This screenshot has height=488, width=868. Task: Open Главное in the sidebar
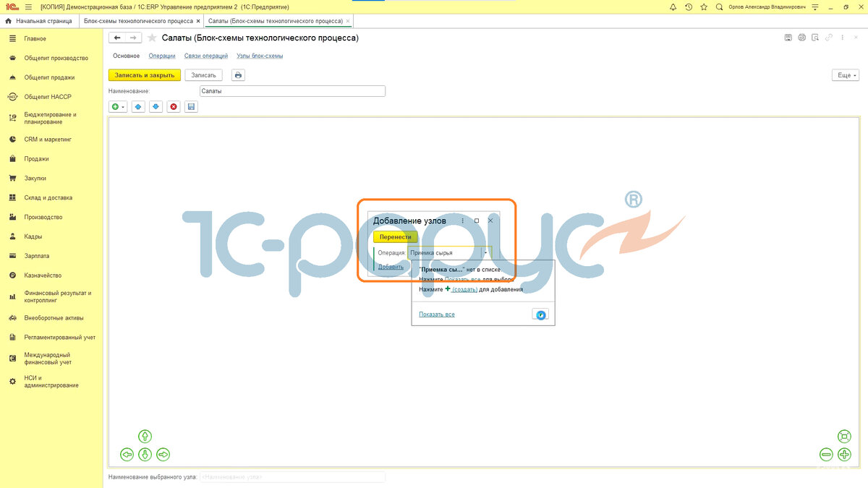[35, 39]
